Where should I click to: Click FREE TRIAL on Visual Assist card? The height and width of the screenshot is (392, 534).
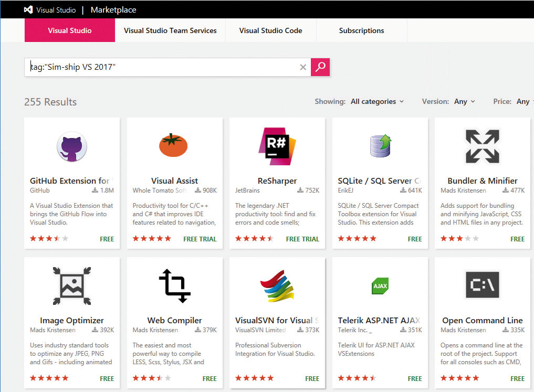click(x=200, y=239)
